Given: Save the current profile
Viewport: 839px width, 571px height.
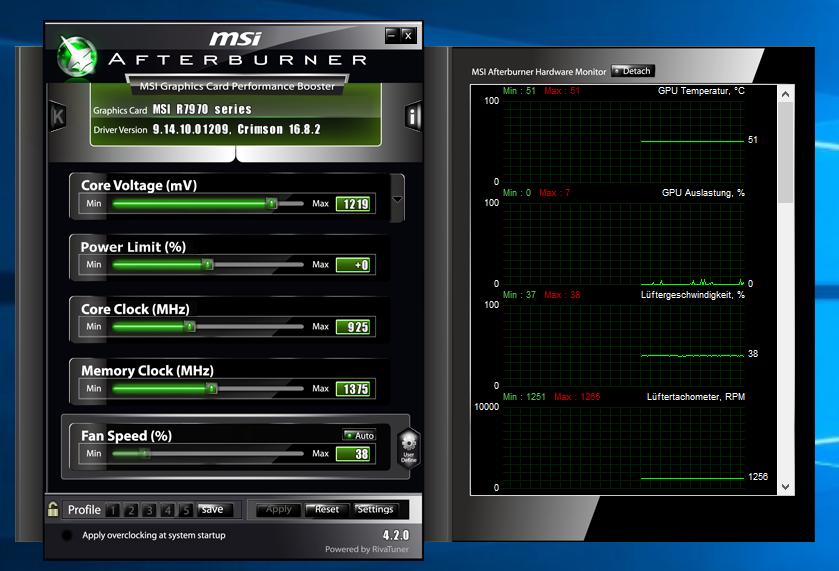Looking at the screenshot, I should (215, 509).
